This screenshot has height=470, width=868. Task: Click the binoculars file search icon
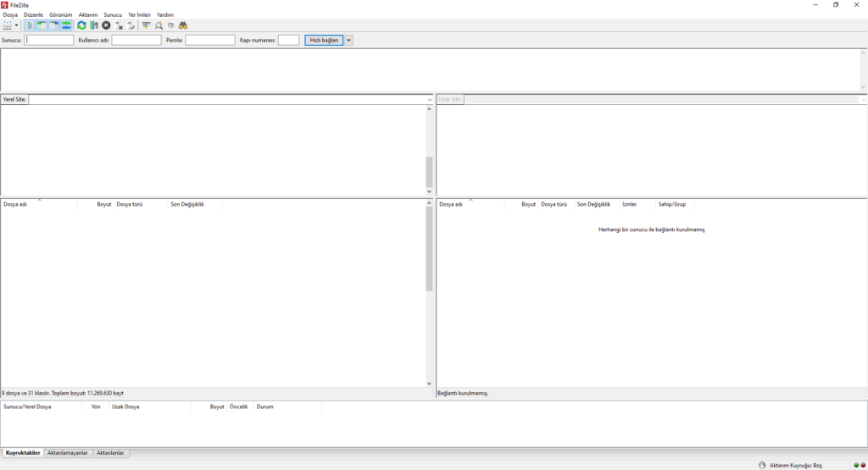183,25
